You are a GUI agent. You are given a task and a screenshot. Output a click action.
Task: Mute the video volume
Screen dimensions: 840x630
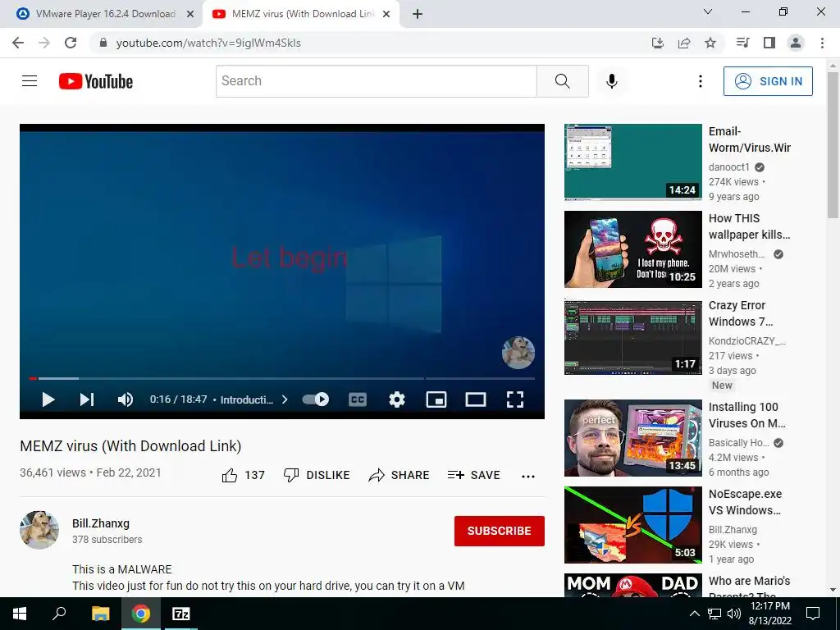coord(126,399)
